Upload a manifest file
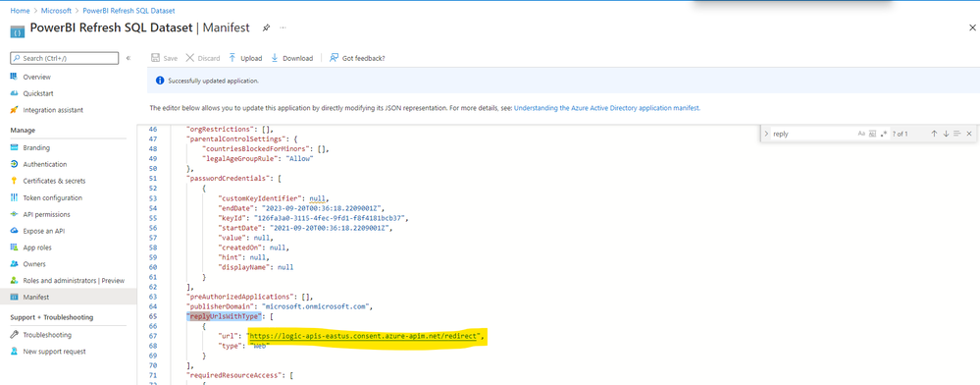The height and width of the screenshot is (385, 980). point(245,58)
